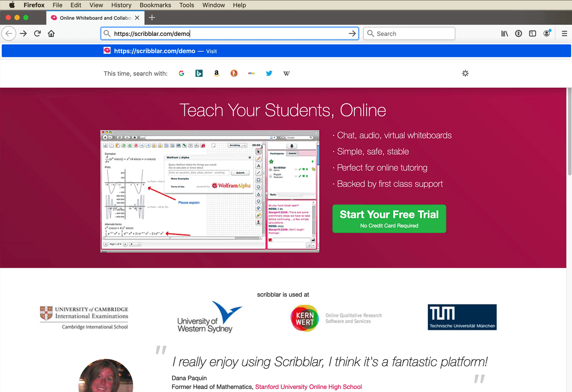Click the Kernwert logo
572x392 pixels.
tap(336, 318)
